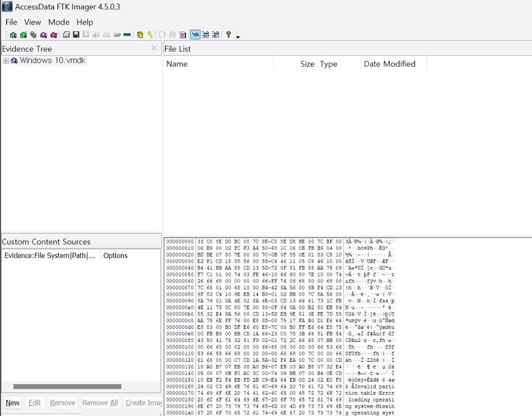Close the Evidence Tree pane

[154, 48]
